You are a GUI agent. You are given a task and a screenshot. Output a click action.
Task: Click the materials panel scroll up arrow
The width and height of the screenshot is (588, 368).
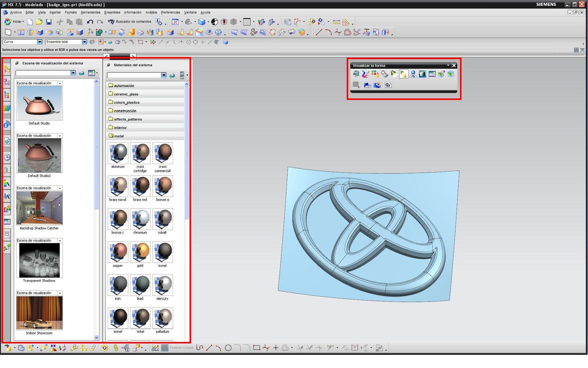pos(186,84)
